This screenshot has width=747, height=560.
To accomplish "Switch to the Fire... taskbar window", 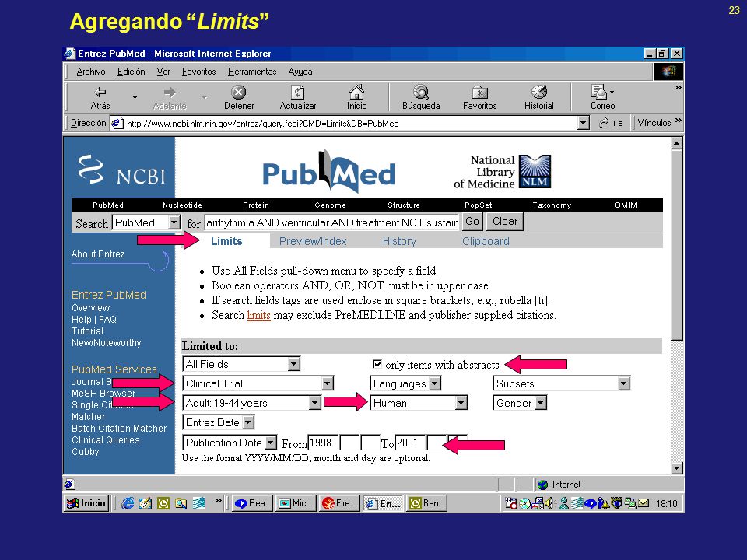I will [x=338, y=503].
